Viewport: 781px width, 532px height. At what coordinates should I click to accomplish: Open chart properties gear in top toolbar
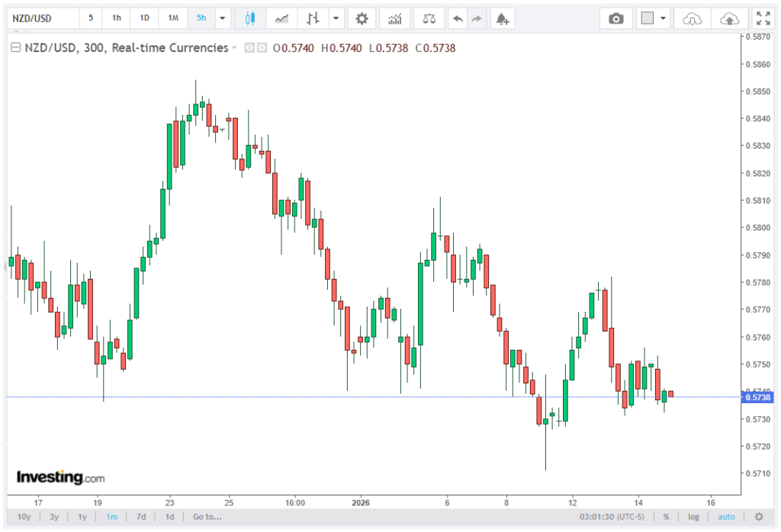362,18
